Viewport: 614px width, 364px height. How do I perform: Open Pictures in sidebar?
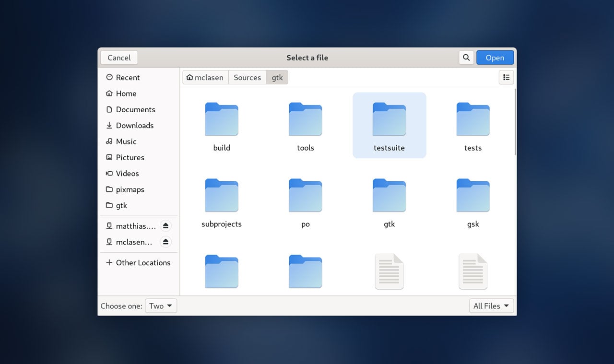coord(139,157)
